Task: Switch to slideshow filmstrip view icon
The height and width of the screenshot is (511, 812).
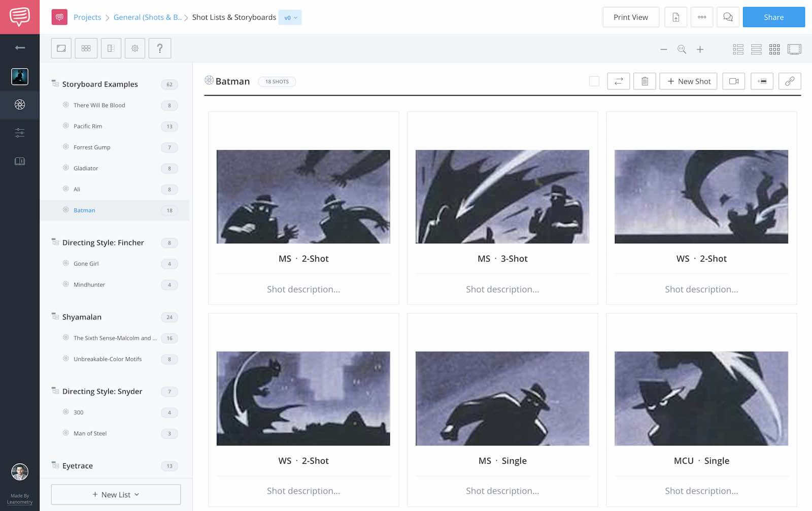Action: [x=794, y=49]
